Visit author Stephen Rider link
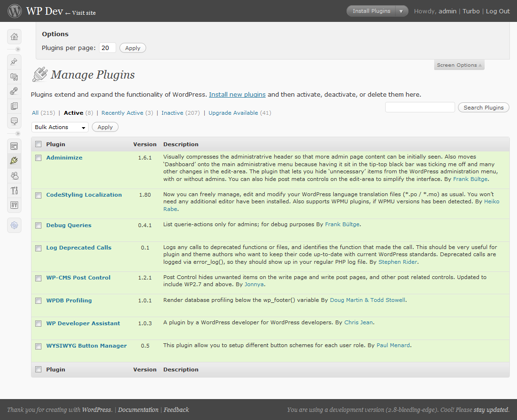Viewport: 517px width, 420px height. [x=398, y=262]
